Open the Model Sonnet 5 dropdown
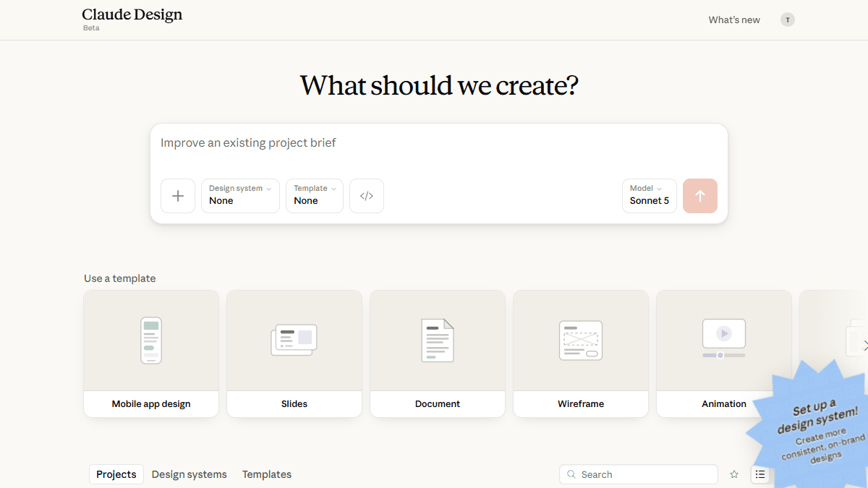Viewport: 868px width, 488px height. pyautogui.click(x=650, y=196)
